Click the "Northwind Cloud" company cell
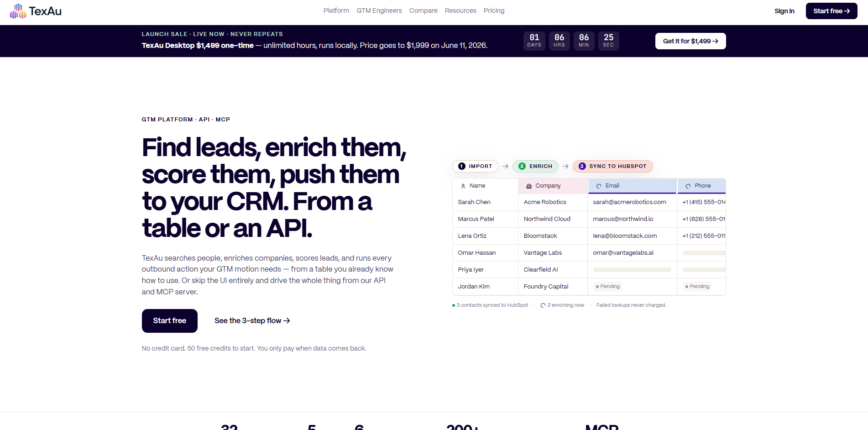The width and height of the screenshot is (868, 430). tap(553, 219)
